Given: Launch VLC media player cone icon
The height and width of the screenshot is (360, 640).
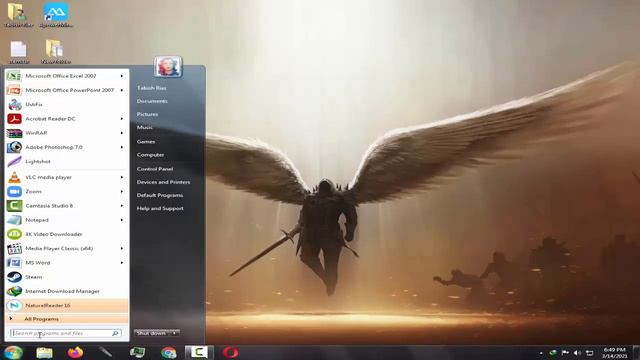Looking at the screenshot, I should [14, 177].
